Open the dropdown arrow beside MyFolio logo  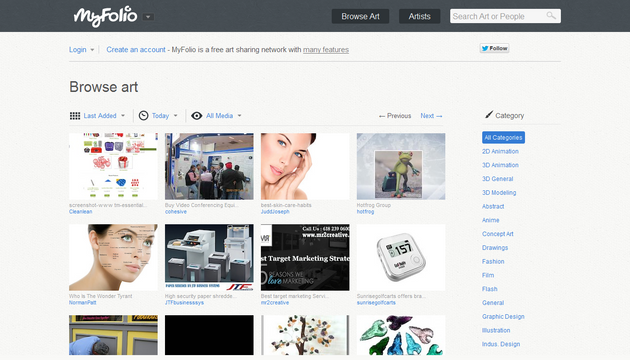pos(148,17)
